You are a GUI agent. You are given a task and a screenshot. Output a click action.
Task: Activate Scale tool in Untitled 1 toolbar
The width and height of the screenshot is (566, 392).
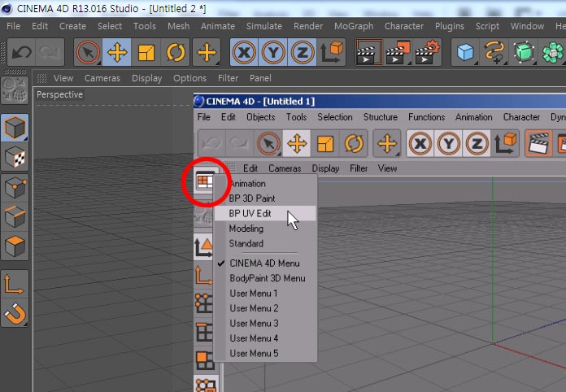tap(325, 144)
